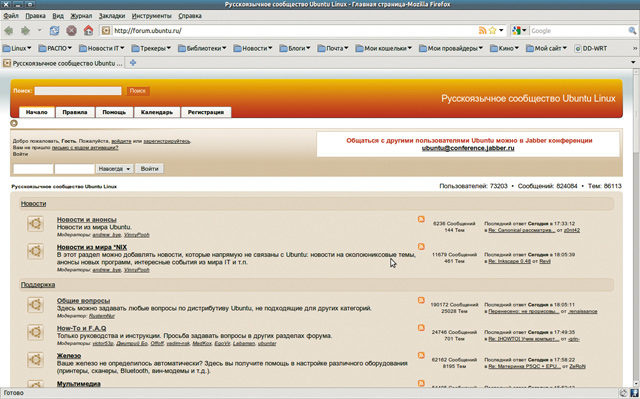
Task: Click RSS icon for Новости из мира *NIX
Action: tap(421, 246)
